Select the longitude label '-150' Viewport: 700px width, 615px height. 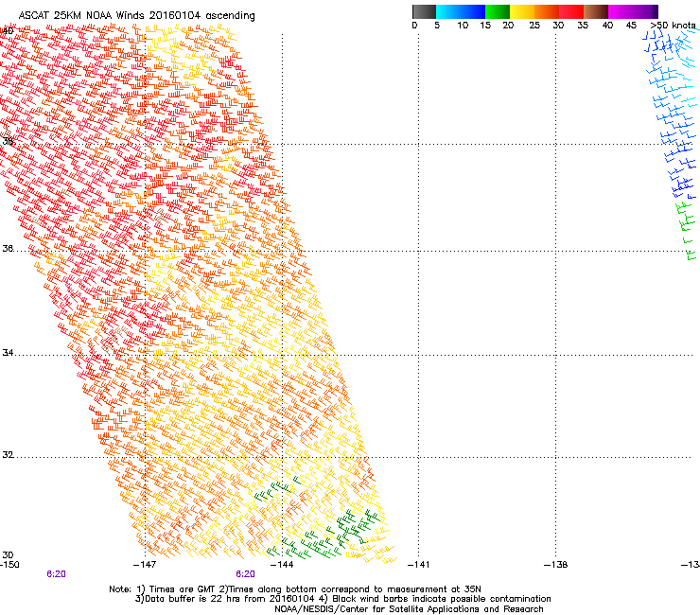coord(9,565)
